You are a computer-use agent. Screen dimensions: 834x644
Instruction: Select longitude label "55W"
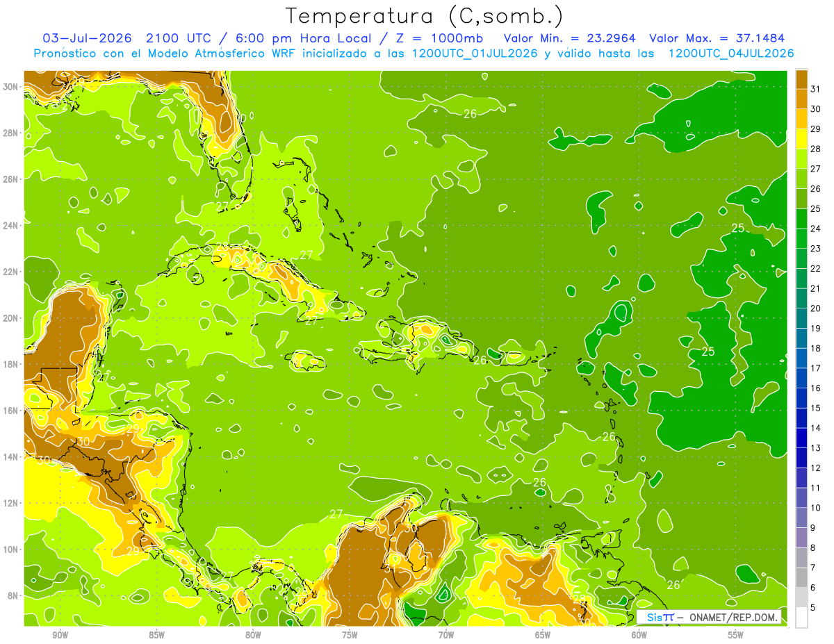pyautogui.click(x=736, y=635)
